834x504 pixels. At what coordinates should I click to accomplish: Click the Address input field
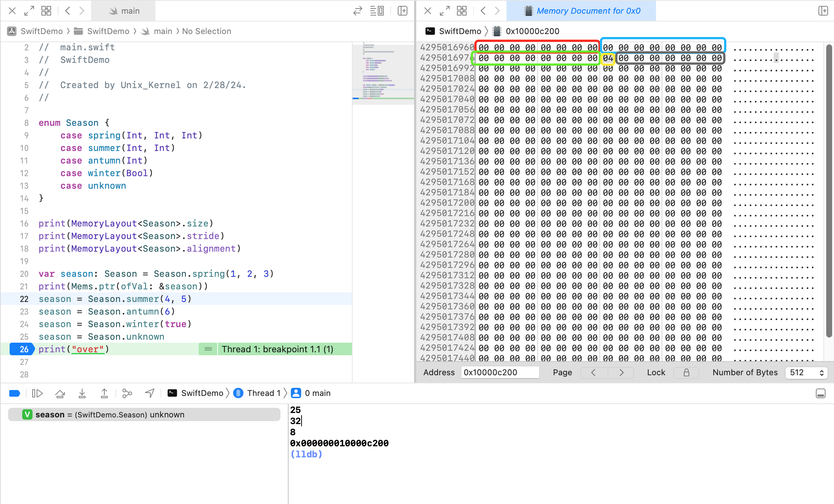[x=500, y=373]
